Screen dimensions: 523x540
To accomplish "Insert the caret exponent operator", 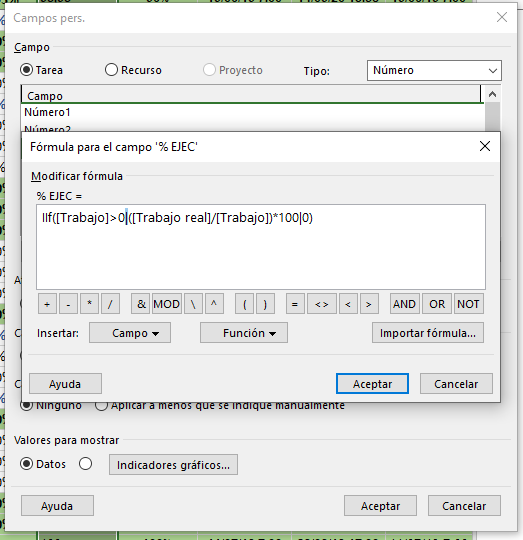I will pos(214,304).
